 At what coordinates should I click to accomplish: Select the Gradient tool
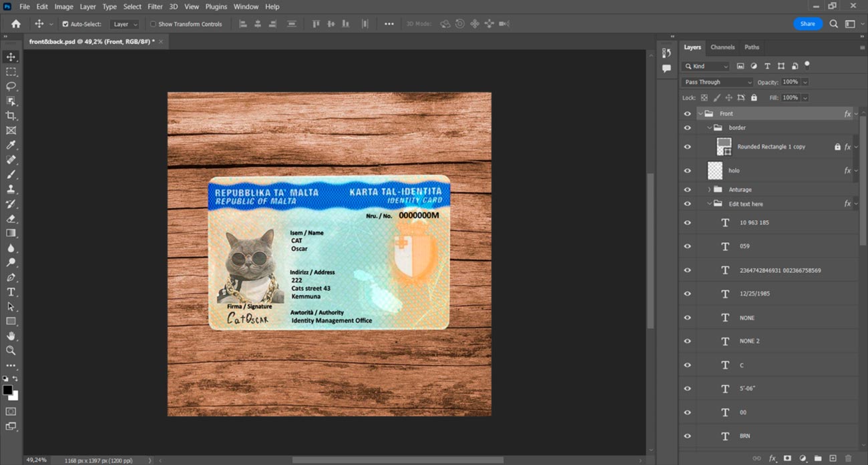click(11, 233)
